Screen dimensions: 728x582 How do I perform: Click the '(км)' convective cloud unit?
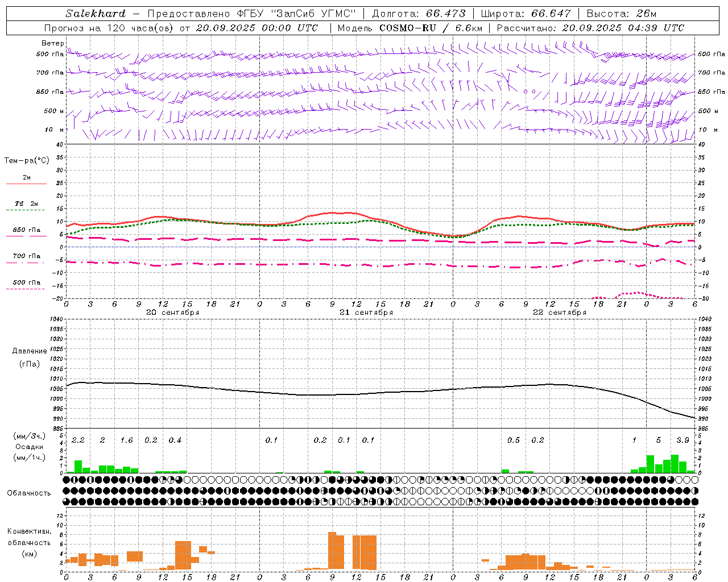coord(29,554)
